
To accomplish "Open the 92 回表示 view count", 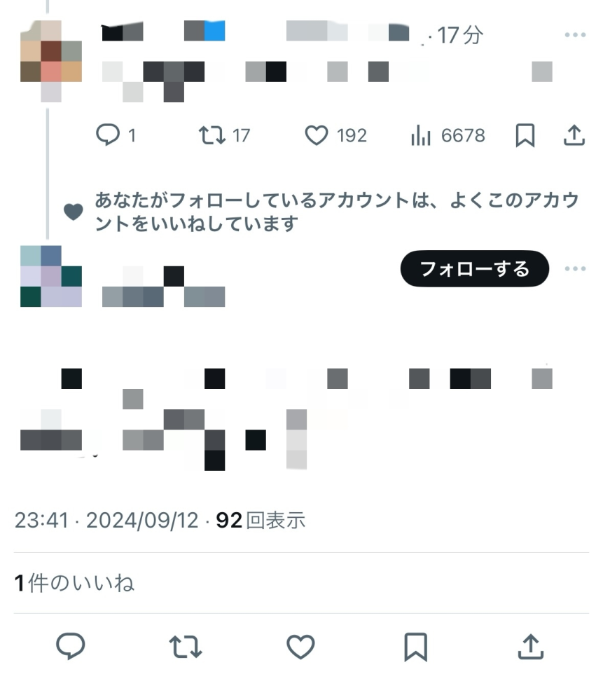I will 261,520.
